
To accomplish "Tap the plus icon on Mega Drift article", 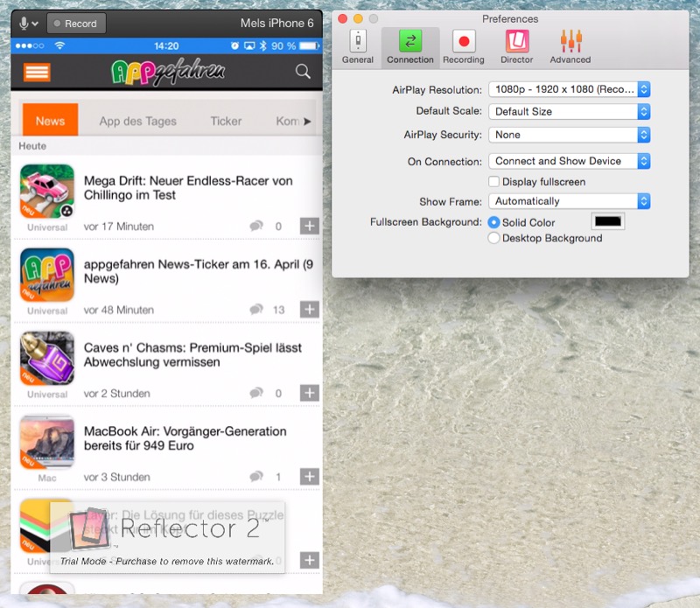I will (x=309, y=227).
